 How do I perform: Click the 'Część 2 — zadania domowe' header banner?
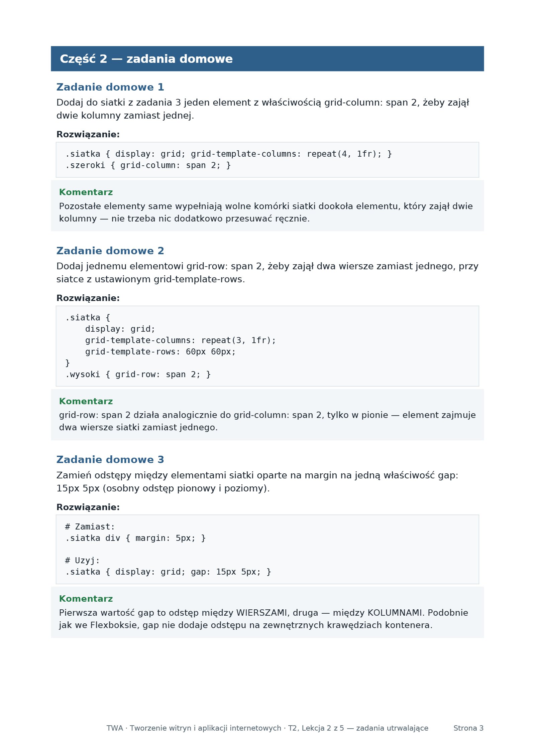(267, 58)
